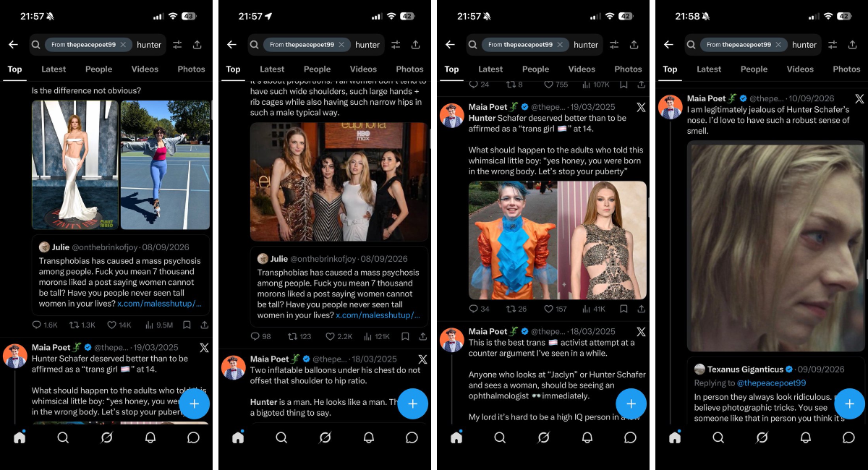Viewport: 868px width, 470px height.
Task: Tap the Grok icon on the 10/09/2026 post
Action: click(859, 98)
